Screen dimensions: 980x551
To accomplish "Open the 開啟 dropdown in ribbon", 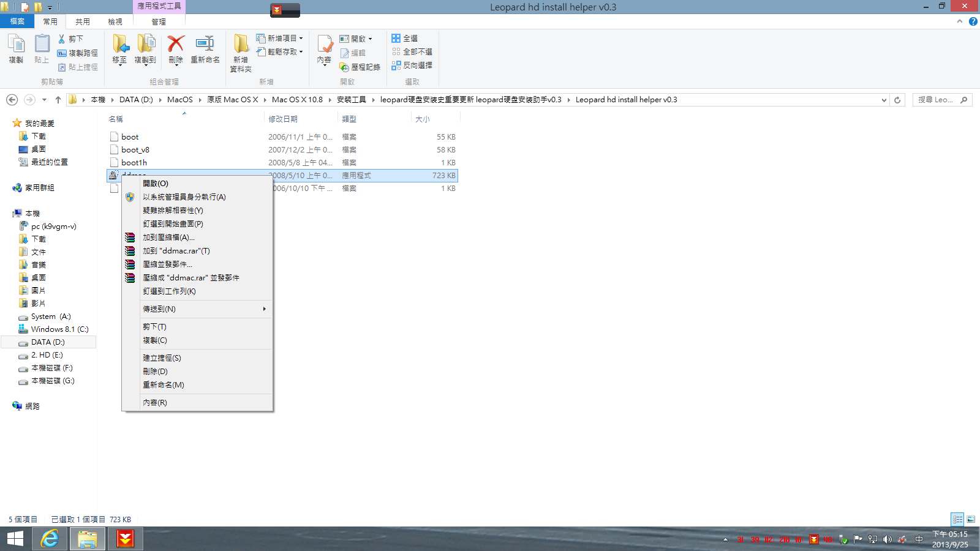I will pos(356,39).
